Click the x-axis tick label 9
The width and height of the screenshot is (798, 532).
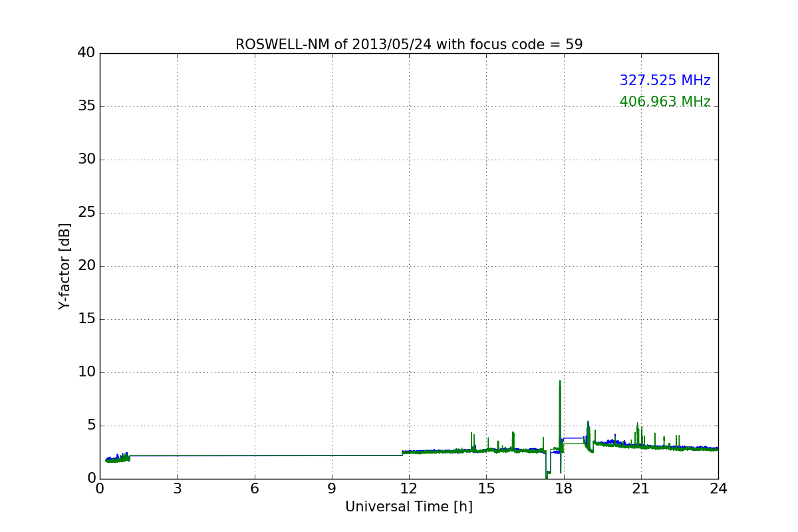(332, 489)
